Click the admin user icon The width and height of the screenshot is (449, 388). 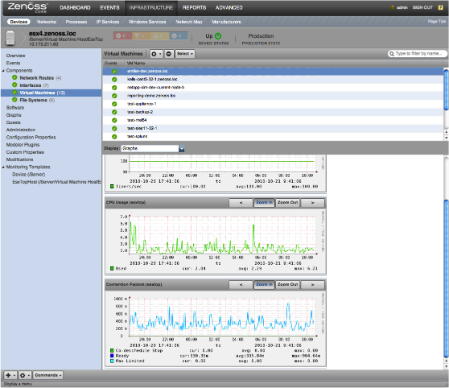pos(393,7)
